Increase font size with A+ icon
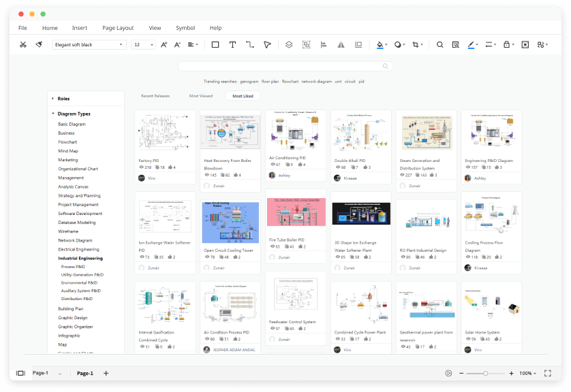571x392 pixels. (164, 45)
